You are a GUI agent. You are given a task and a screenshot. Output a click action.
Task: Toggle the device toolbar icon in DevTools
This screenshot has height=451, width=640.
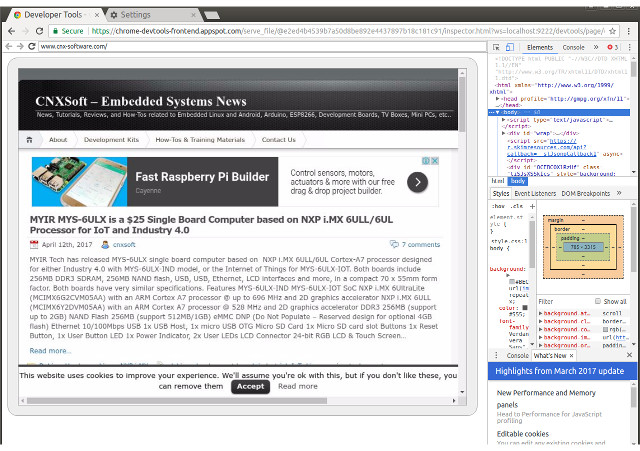pos(510,47)
